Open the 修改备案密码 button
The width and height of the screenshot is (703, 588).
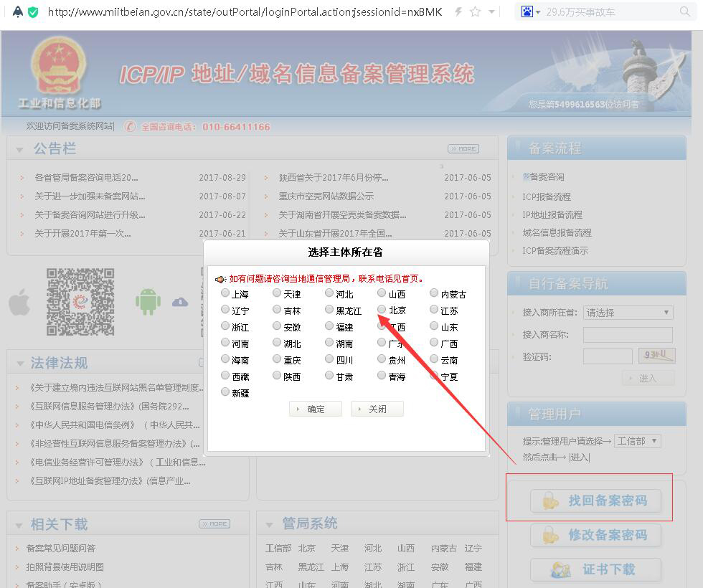pos(595,535)
